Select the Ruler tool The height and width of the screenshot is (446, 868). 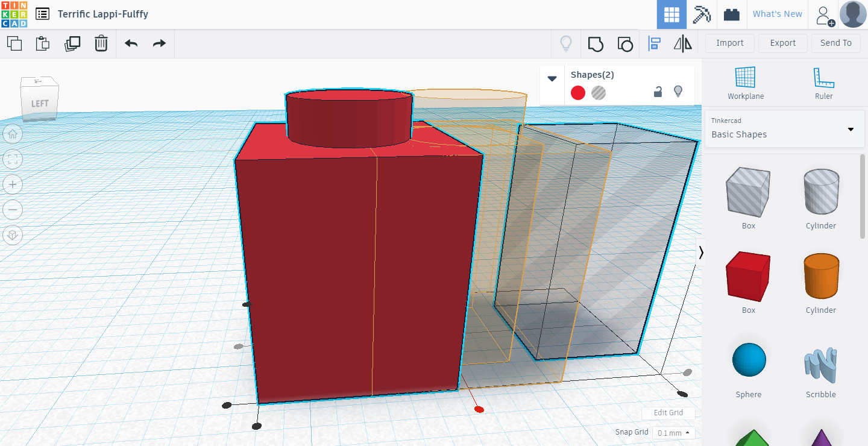(823, 83)
